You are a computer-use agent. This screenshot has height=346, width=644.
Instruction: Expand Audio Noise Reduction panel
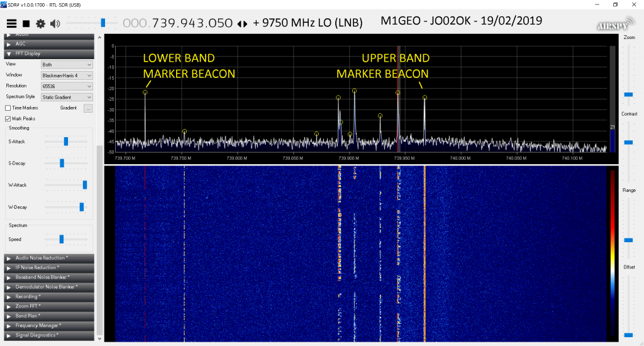[x=49, y=258]
